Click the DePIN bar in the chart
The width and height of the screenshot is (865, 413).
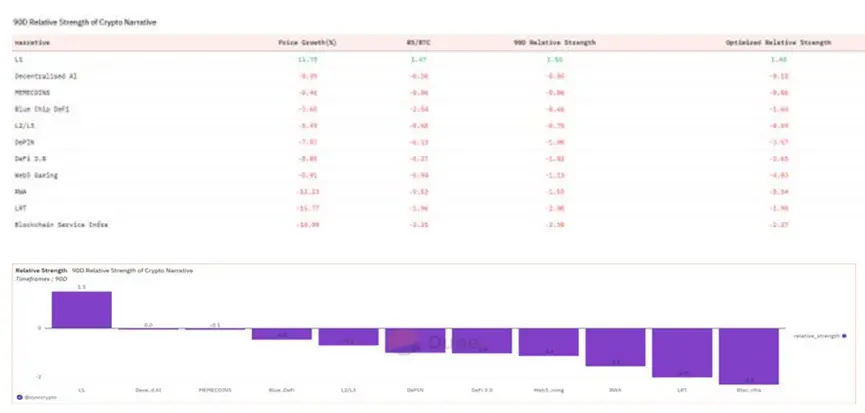(414, 340)
